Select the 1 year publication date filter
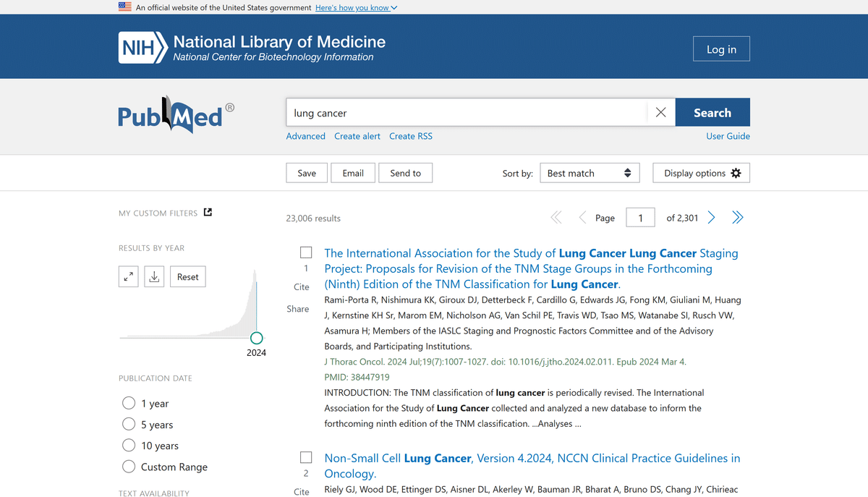Image resolution: width=868 pixels, height=497 pixels. tap(129, 403)
